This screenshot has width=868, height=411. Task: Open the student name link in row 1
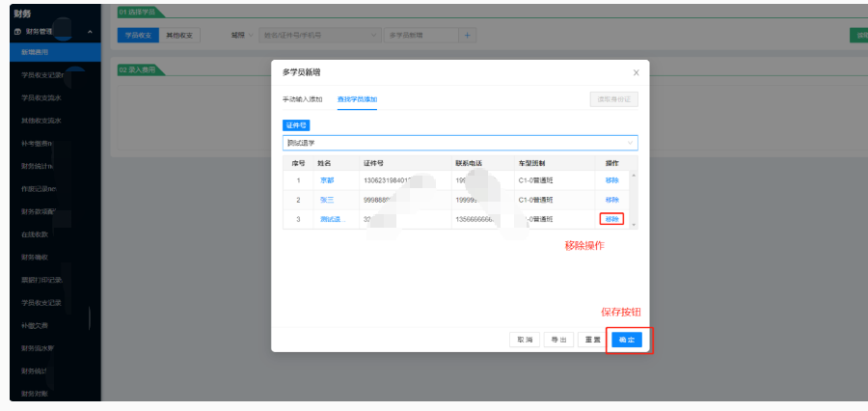[x=327, y=180]
